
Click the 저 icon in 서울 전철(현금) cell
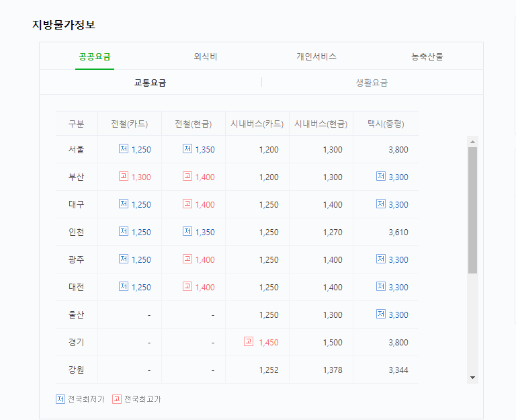coord(187,149)
